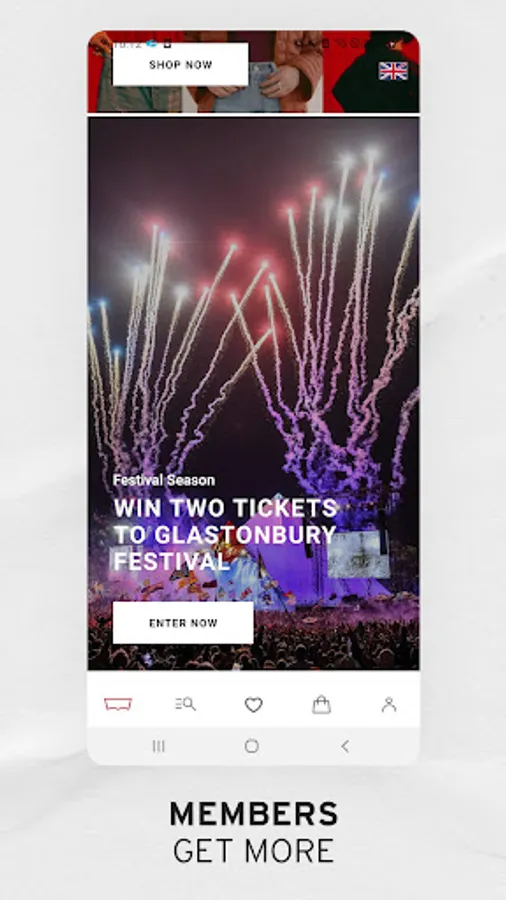The image size is (506, 900).
Task: Tap the Android back arrow
Action: pos(345,746)
